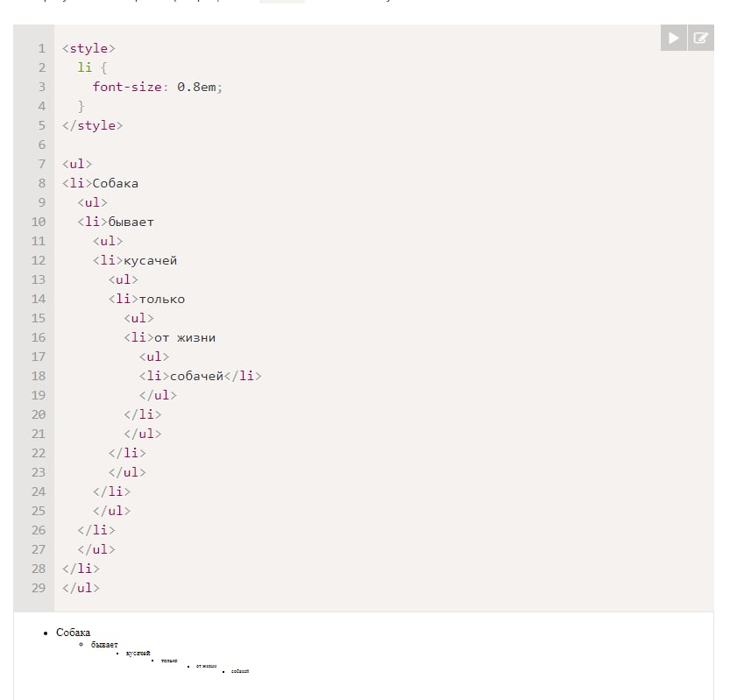Click the word бывает in the code
The image size is (730, 700).
(131, 222)
